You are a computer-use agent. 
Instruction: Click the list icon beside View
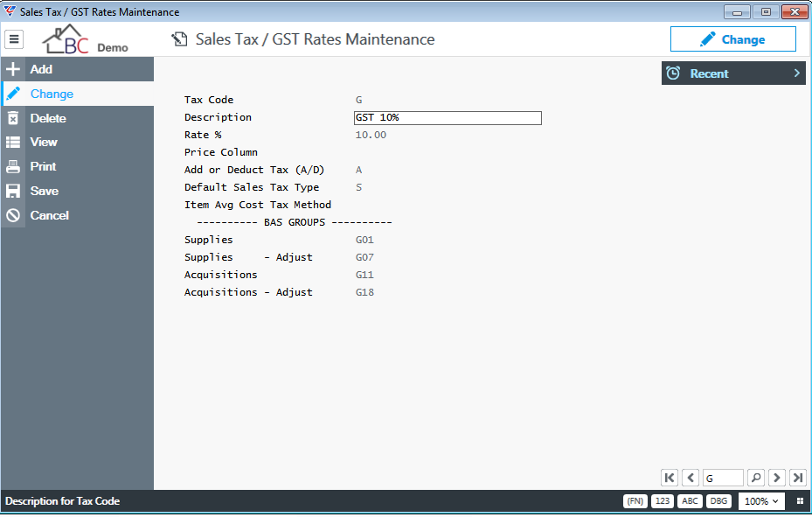click(13, 142)
